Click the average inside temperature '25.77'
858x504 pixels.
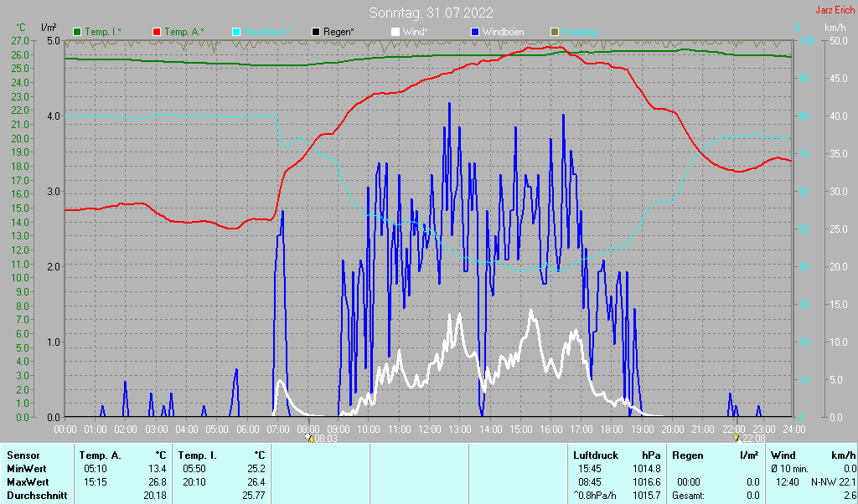click(x=254, y=496)
